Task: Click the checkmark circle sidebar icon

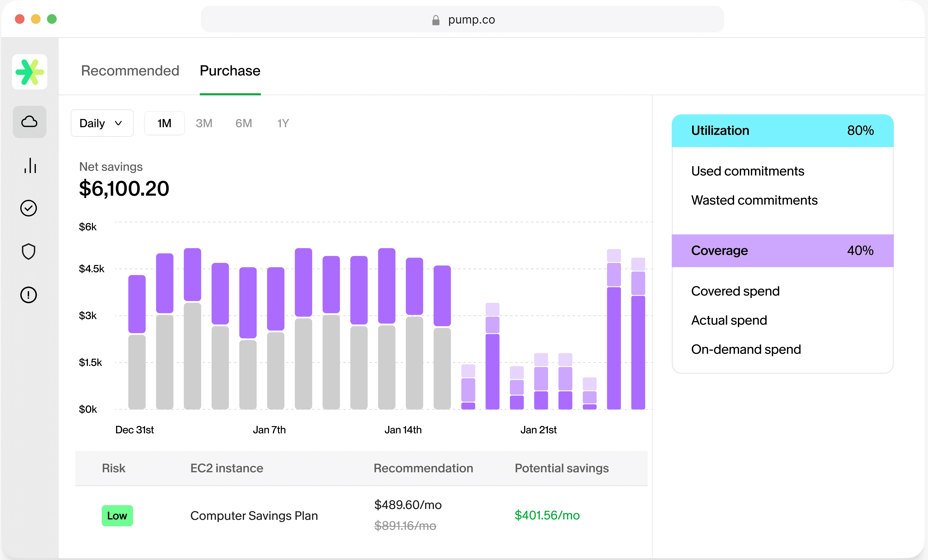Action: click(29, 208)
